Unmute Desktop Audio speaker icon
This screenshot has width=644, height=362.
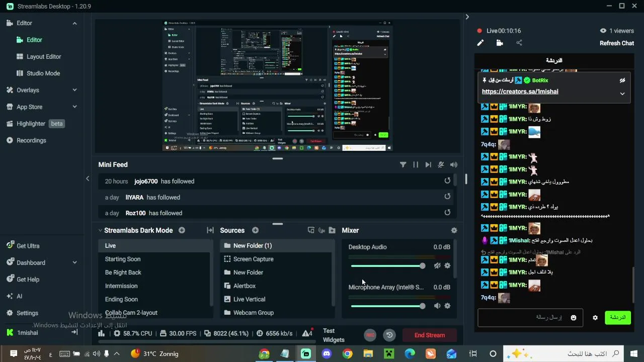(437, 265)
